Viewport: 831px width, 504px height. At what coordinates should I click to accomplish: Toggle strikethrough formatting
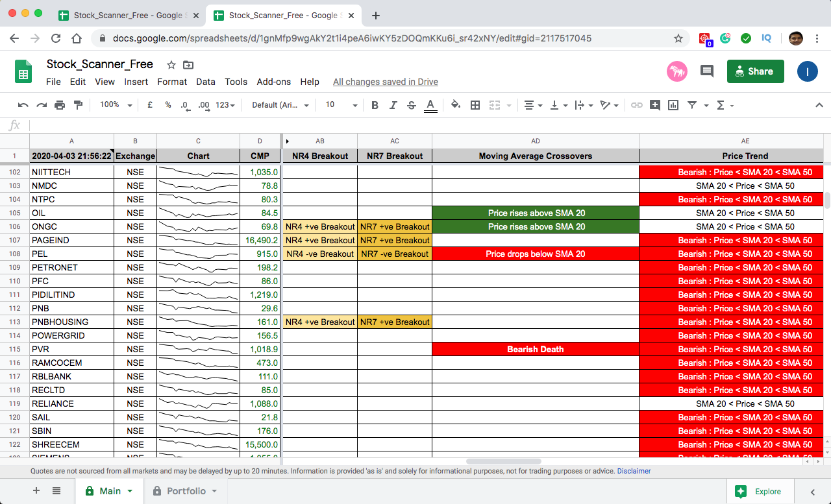(x=411, y=105)
